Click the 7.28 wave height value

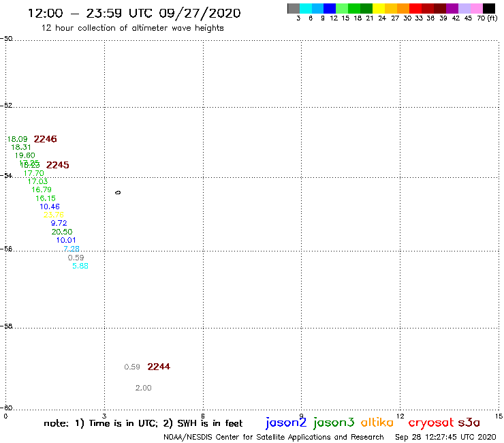[x=72, y=249]
